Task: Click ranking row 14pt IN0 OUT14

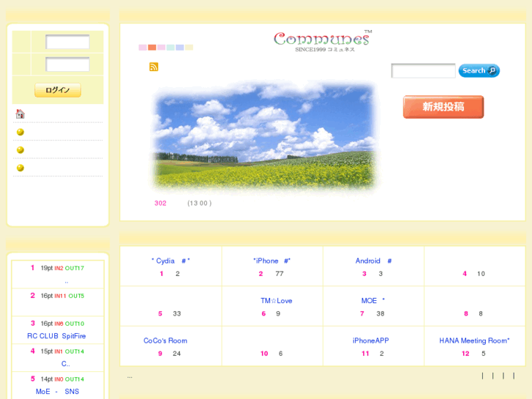Action: click(x=58, y=379)
